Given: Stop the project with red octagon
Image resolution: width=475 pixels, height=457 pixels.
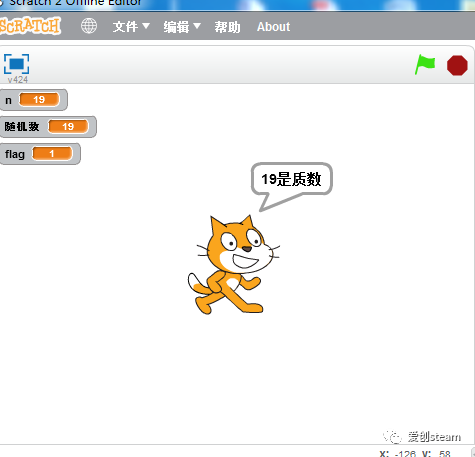Looking at the screenshot, I should point(457,65).
